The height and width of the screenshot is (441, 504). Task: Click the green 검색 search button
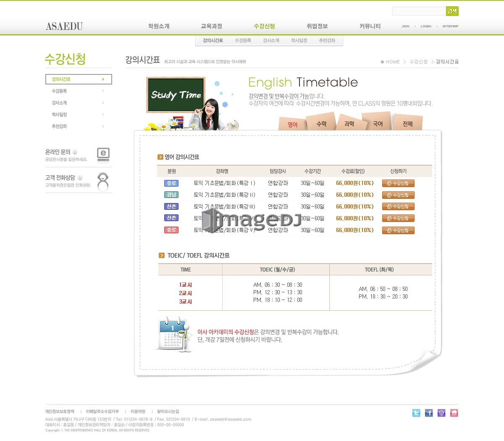coord(452,11)
